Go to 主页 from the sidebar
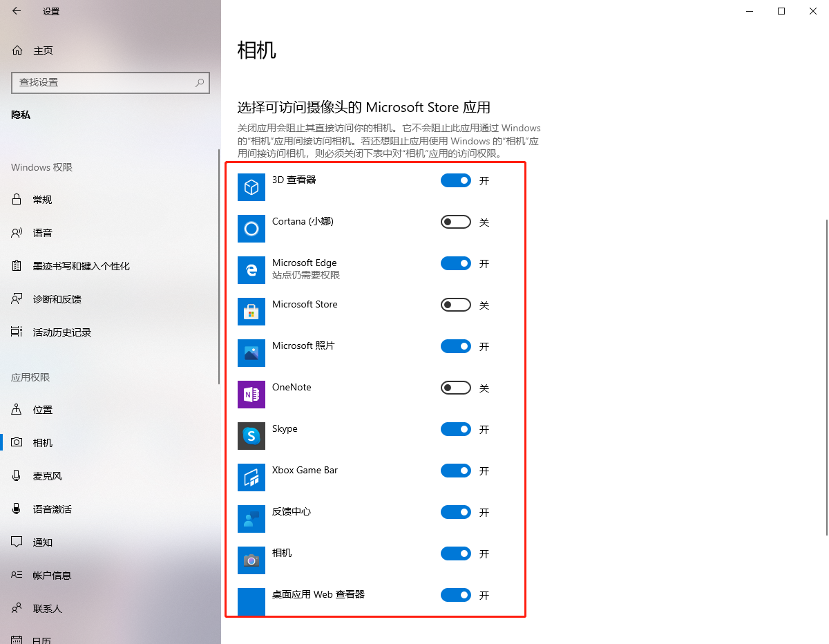 pos(41,50)
